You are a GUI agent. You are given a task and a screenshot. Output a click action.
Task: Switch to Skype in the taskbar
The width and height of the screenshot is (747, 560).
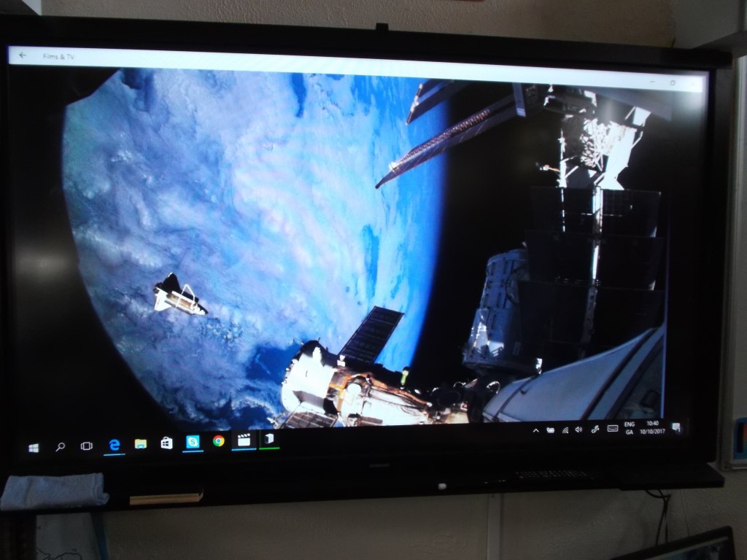[x=193, y=441]
